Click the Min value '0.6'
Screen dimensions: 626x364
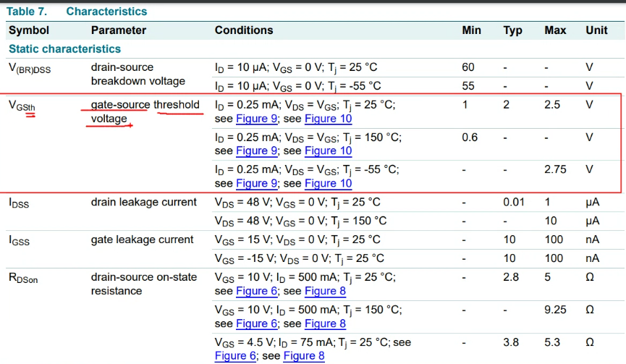(470, 137)
